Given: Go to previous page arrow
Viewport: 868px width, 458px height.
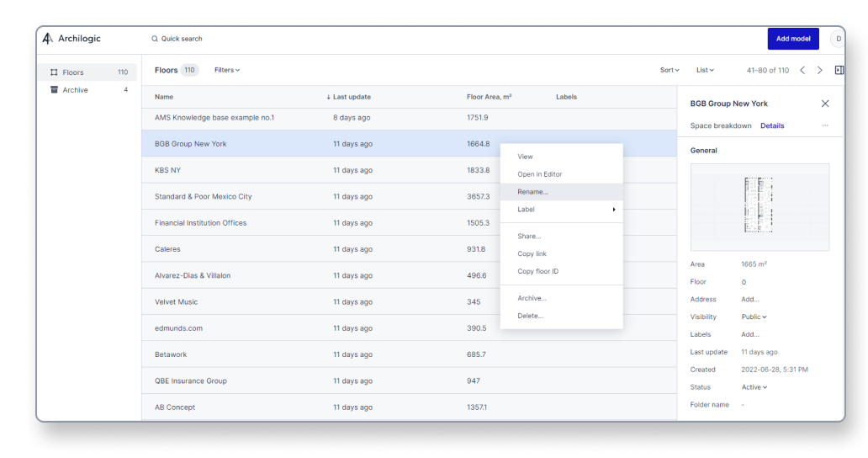Looking at the screenshot, I should [x=802, y=71].
